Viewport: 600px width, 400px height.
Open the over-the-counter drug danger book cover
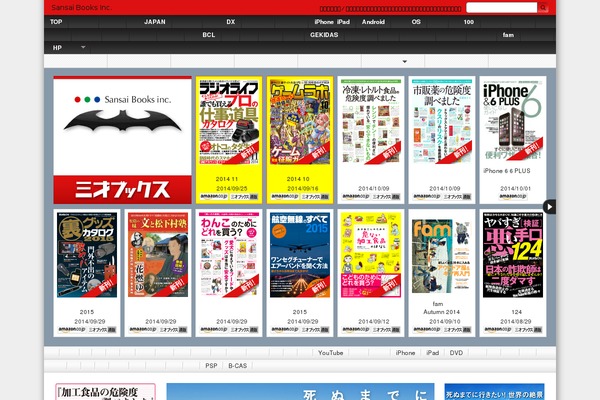[x=442, y=122]
